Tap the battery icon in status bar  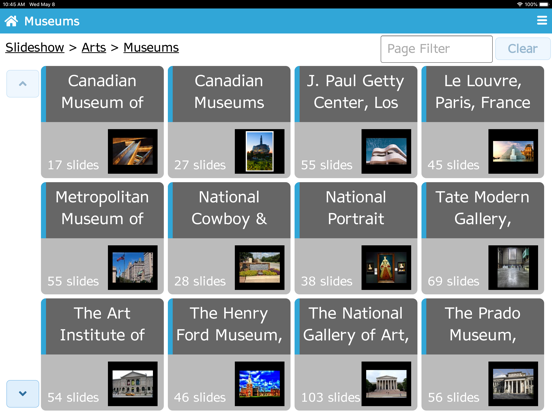(544, 4)
